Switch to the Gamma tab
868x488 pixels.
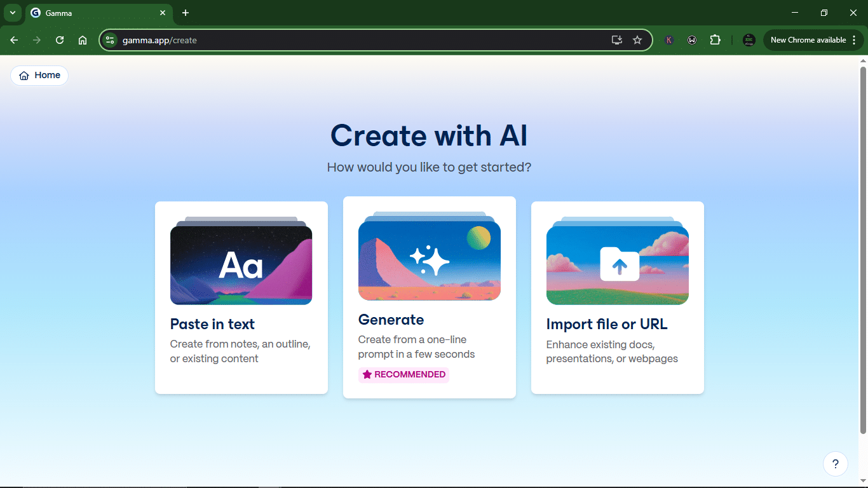tap(98, 13)
